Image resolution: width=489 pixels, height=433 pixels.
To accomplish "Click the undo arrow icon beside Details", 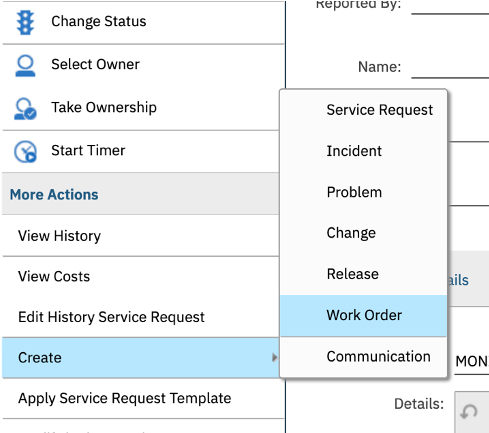I will [x=469, y=412].
